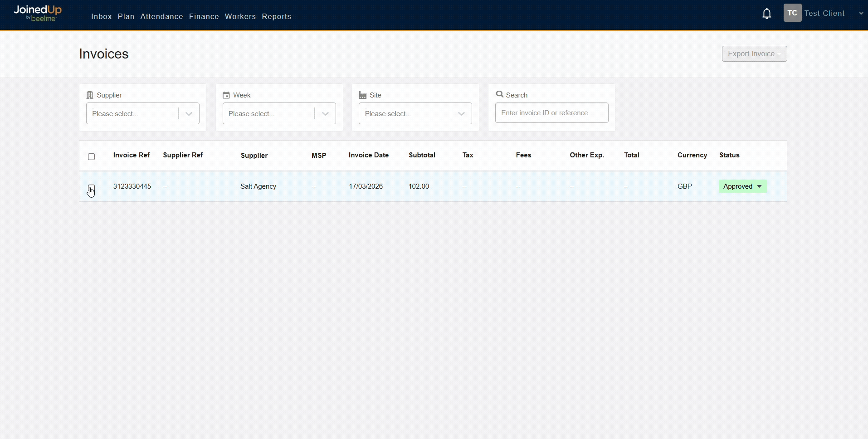Open the Attendance menu
The height and width of the screenshot is (439, 868).
(x=161, y=17)
